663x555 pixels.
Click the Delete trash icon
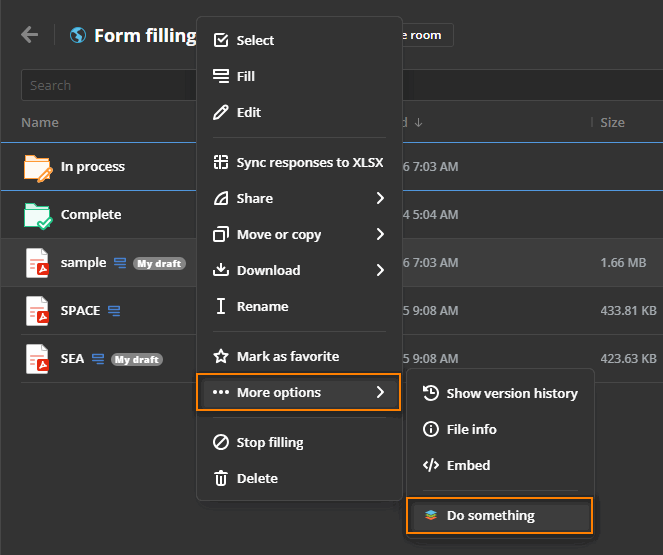click(221, 478)
